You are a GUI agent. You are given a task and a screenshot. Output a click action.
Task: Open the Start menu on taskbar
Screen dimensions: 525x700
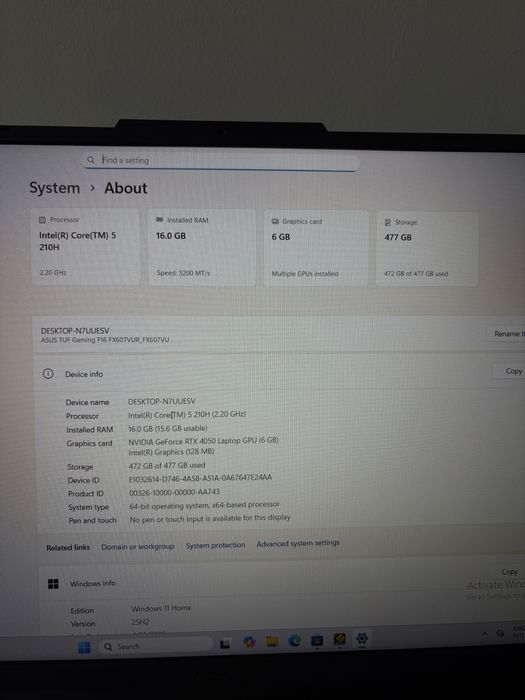84,647
